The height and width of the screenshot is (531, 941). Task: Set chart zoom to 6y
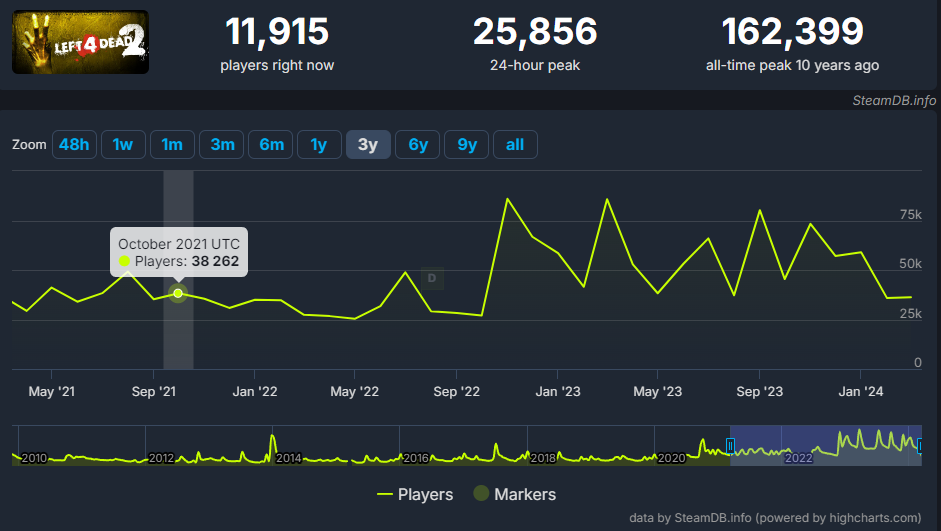click(418, 145)
